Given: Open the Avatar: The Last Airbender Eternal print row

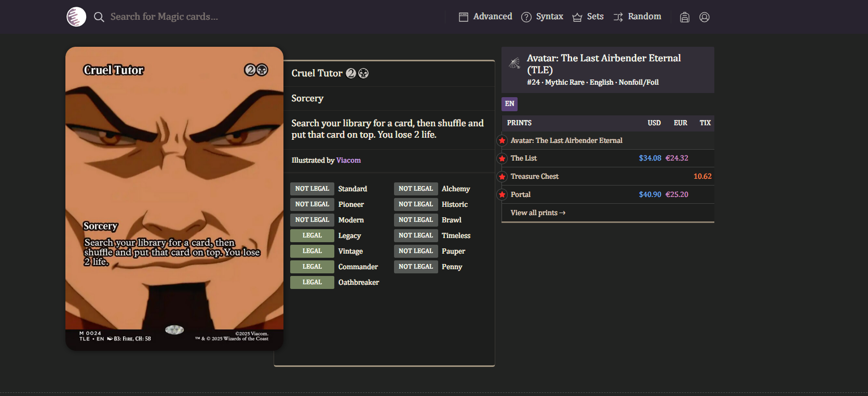Looking at the screenshot, I should [608, 140].
